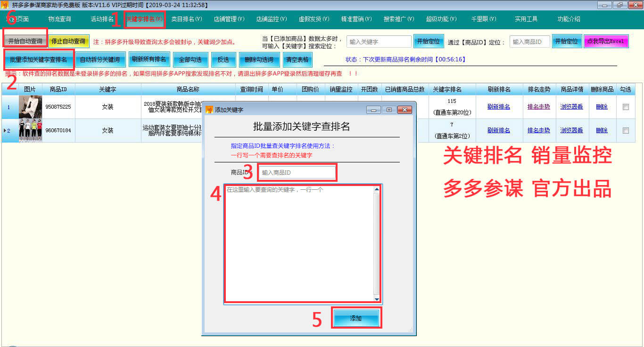Focus the 输入关键字 search field
Viewport: 644px width, 347px height.
[379, 42]
